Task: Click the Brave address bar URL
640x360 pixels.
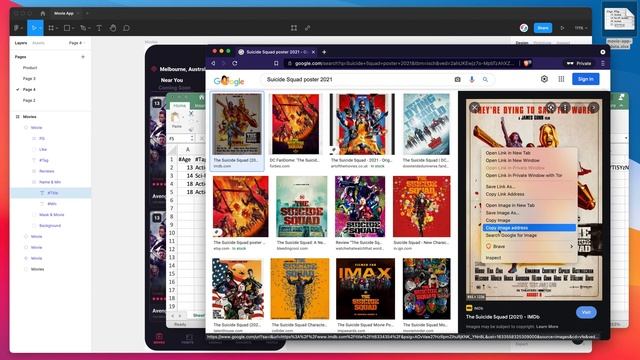Action: pyautogui.click(x=404, y=63)
